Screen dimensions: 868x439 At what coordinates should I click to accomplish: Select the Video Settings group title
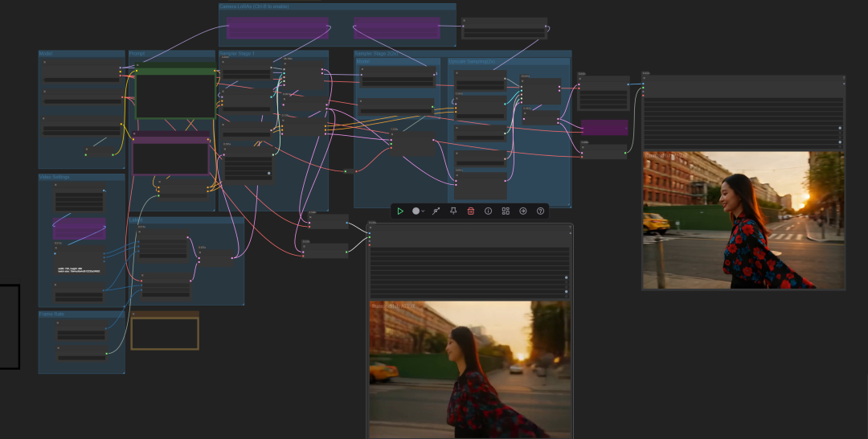(54, 177)
